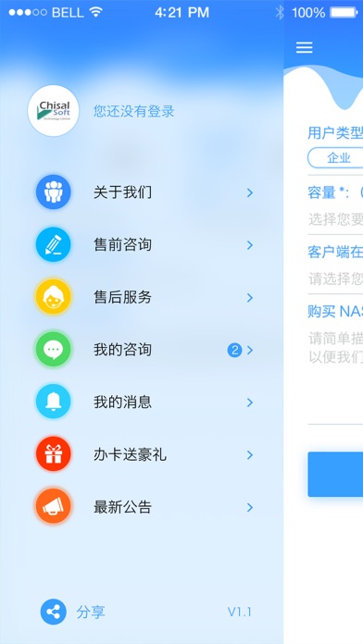Image resolution: width=363 pixels, height=644 pixels.
Task: Tap the blue people icon for 关于我们
Action: tap(54, 192)
